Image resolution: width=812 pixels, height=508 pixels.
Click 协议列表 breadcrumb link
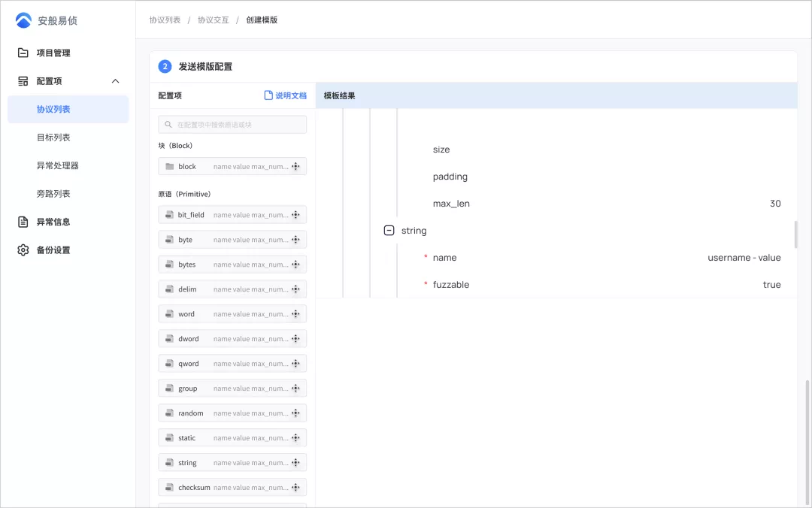(165, 20)
